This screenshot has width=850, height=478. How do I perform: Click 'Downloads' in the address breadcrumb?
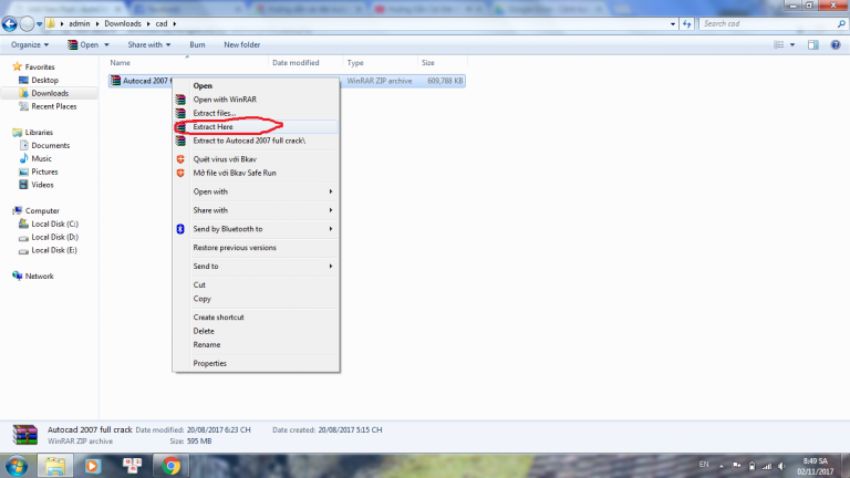pos(123,24)
